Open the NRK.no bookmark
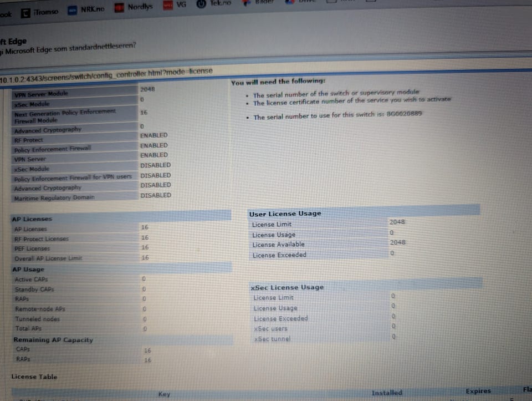The height and width of the screenshot is (401, 532). coord(86,9)
